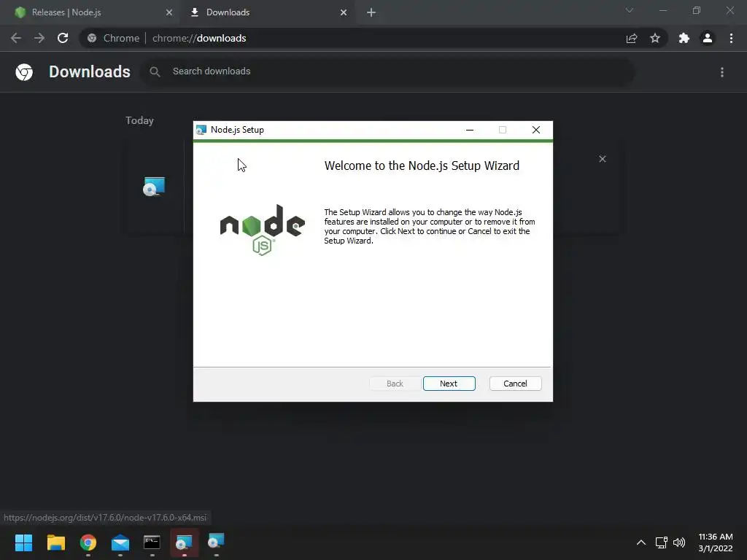This screenshot has width=747, height=560.
Task: Click Chrome icon on the taskbar
Action: [88, 542]
